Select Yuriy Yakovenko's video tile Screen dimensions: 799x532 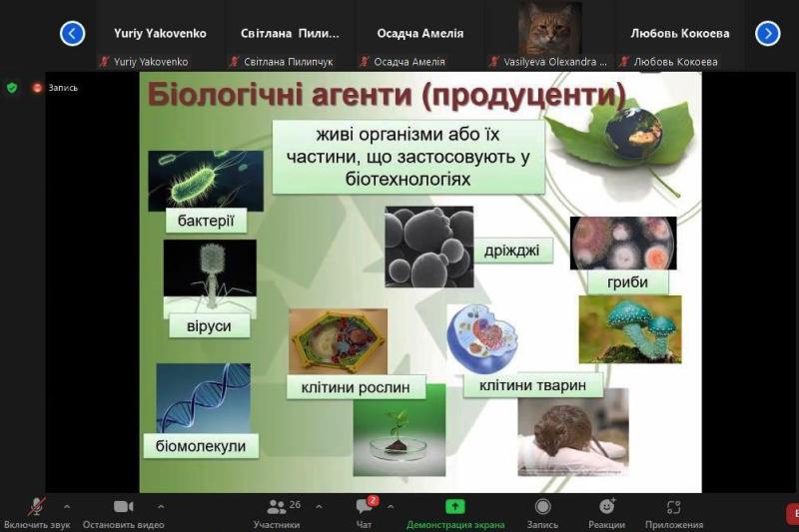[x=160, y=34]
